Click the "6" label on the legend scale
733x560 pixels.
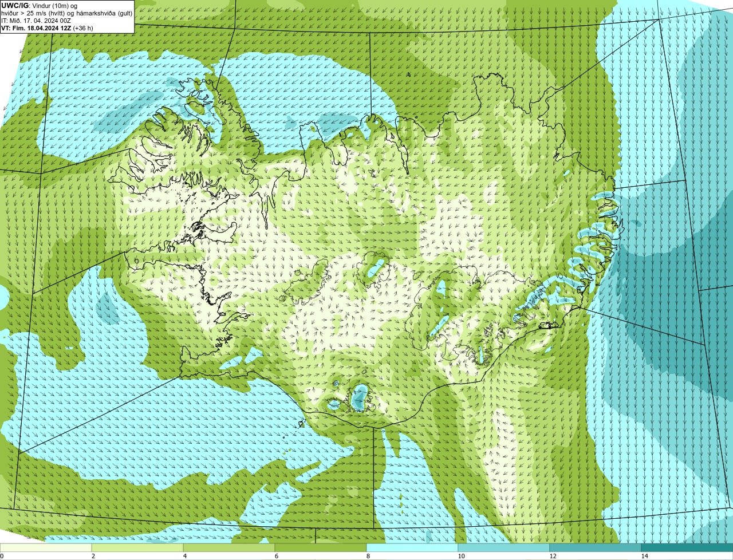tap(276, 556)
